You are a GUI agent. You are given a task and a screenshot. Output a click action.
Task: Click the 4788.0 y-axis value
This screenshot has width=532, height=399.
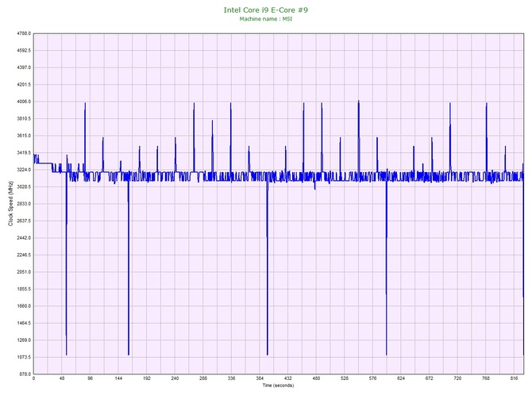click(x=24, y=33)
